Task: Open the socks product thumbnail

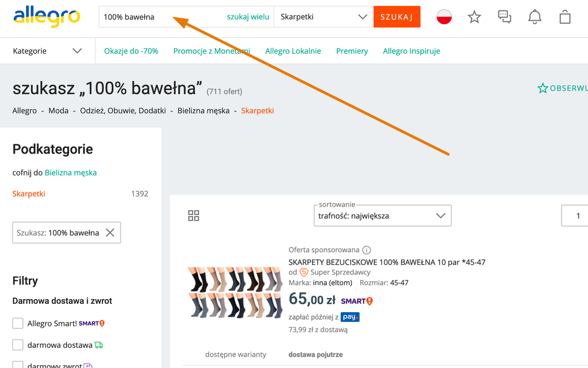Action: coord(235,293)
